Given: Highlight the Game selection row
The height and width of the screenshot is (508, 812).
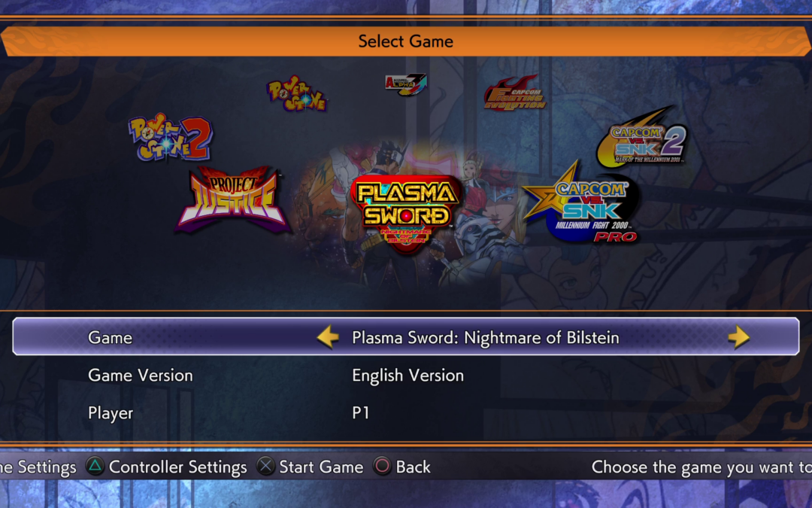Looking at the screenshot, I should coord(406,337).
